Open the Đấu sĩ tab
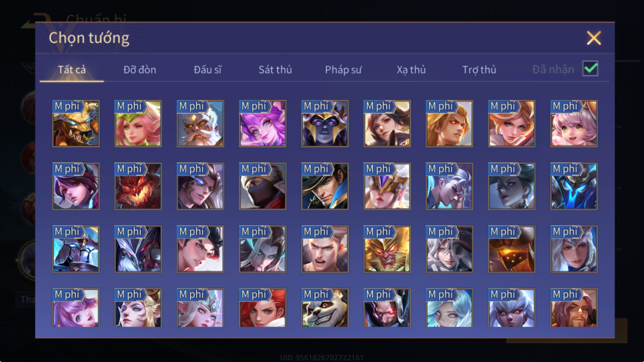644x362 pixels. point(208,70)
